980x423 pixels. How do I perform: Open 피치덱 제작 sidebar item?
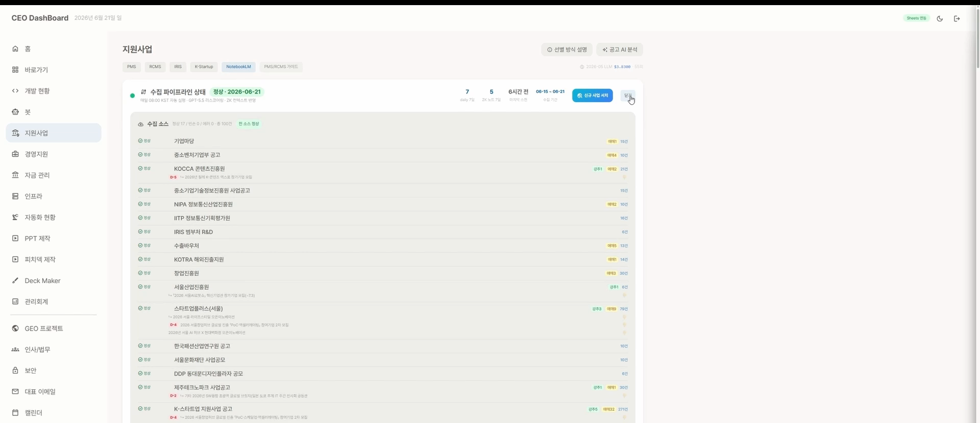[54, 260]
